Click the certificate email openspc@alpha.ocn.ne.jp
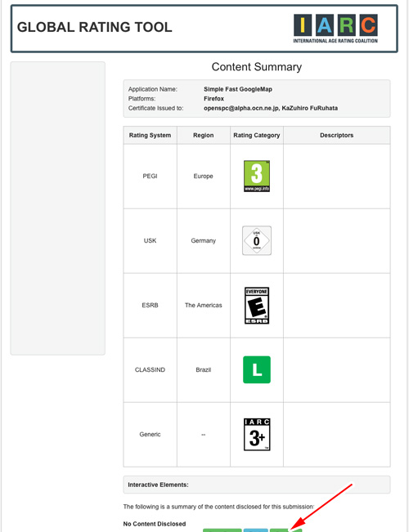Viewport: 409px width, 532px height. click(x=241, y=108)
